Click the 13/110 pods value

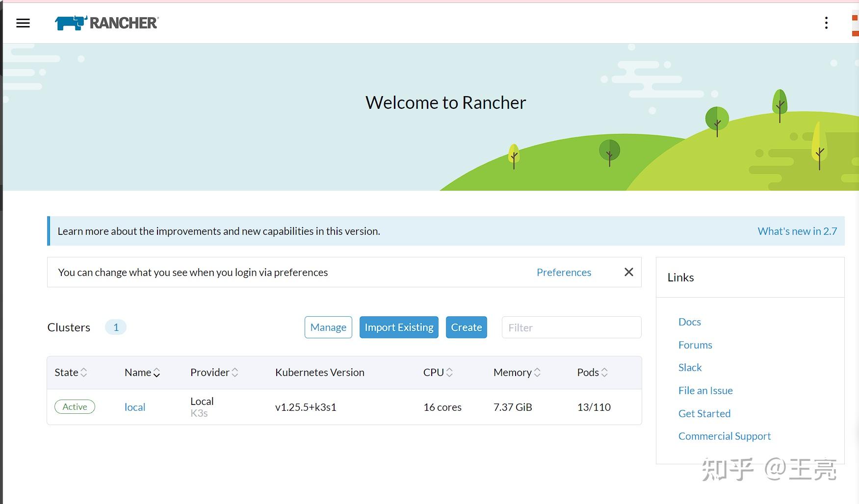pos(594,407)
